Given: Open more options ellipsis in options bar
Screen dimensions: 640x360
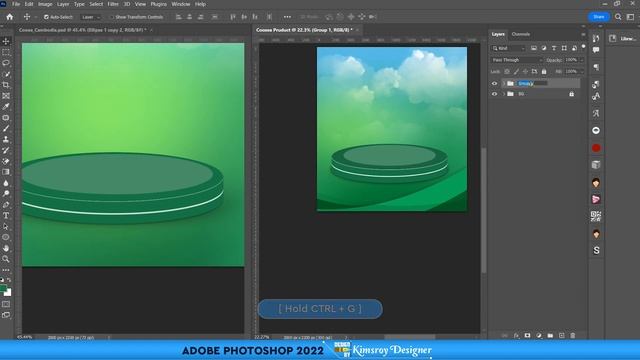Looking at the screenshot, I should (x=287, y=17).
